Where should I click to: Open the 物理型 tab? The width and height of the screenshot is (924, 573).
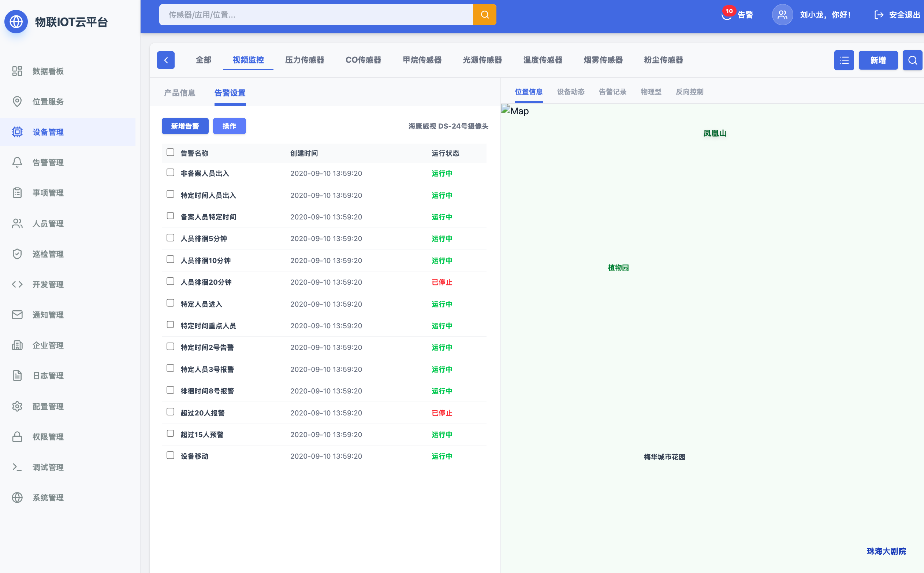pos(651,92)
